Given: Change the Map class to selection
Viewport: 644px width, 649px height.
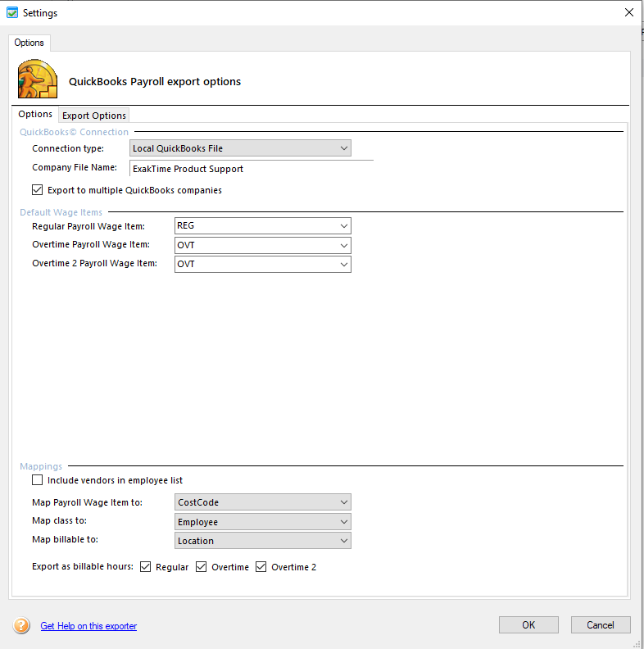Looking at the screenshot, I should 262,522.
